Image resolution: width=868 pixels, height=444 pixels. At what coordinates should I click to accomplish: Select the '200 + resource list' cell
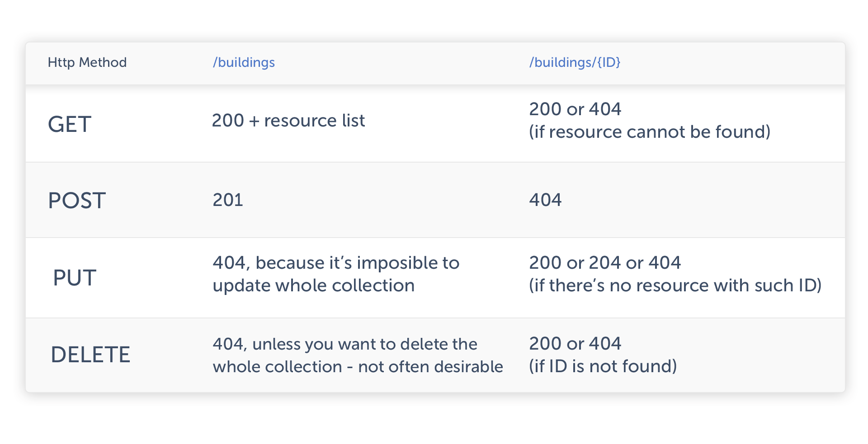(288, 121)
